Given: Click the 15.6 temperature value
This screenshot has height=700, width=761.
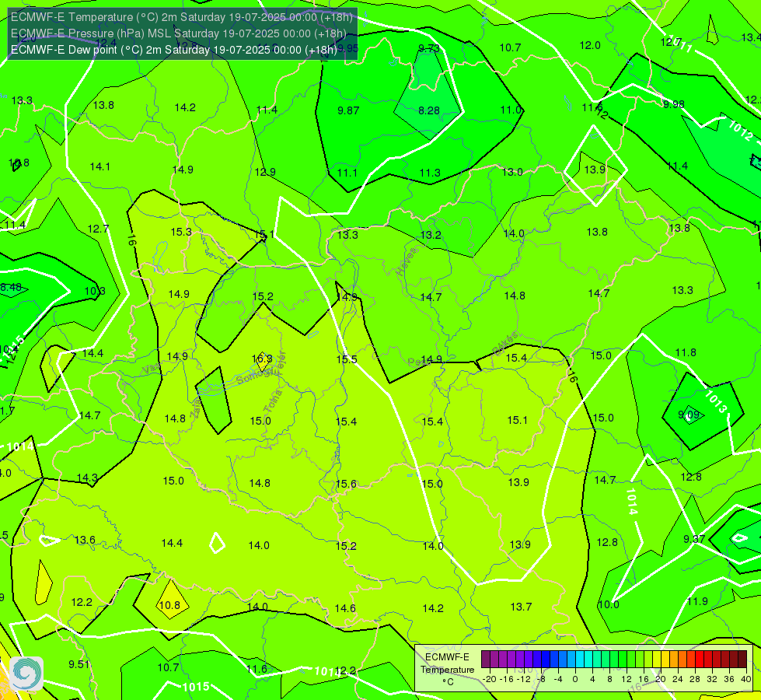Looking at the screenshot, I should [x=346, y=484].
